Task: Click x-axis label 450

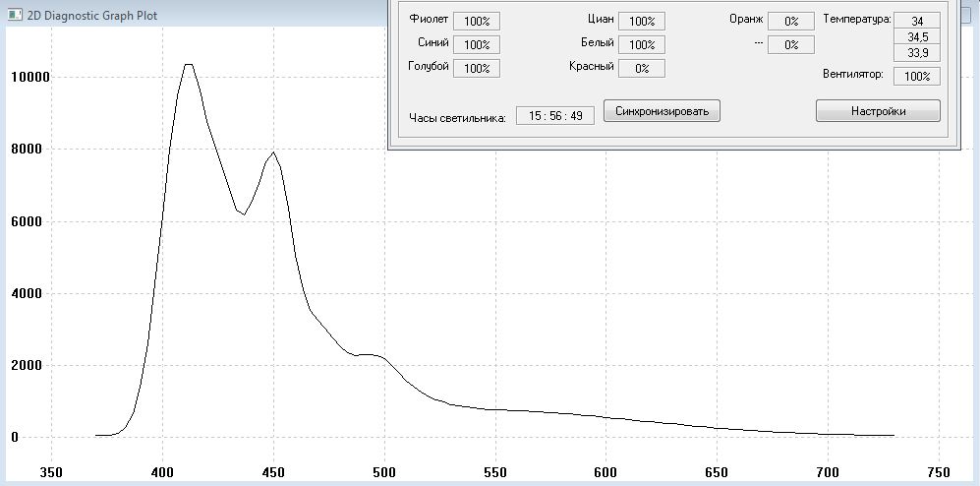Action: click(273, 471)
